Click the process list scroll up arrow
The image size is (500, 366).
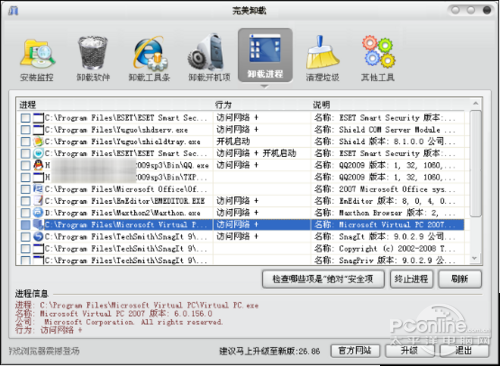tap(476, 103)
